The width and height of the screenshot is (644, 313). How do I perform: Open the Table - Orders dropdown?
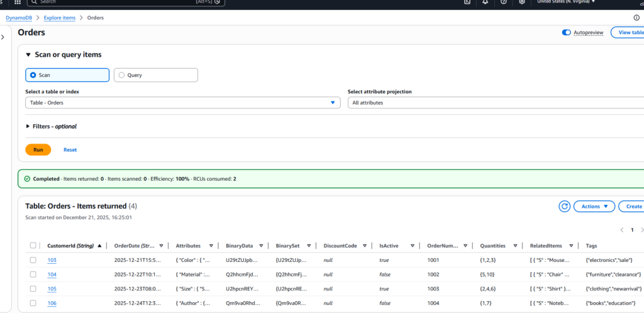pos(183,103)
